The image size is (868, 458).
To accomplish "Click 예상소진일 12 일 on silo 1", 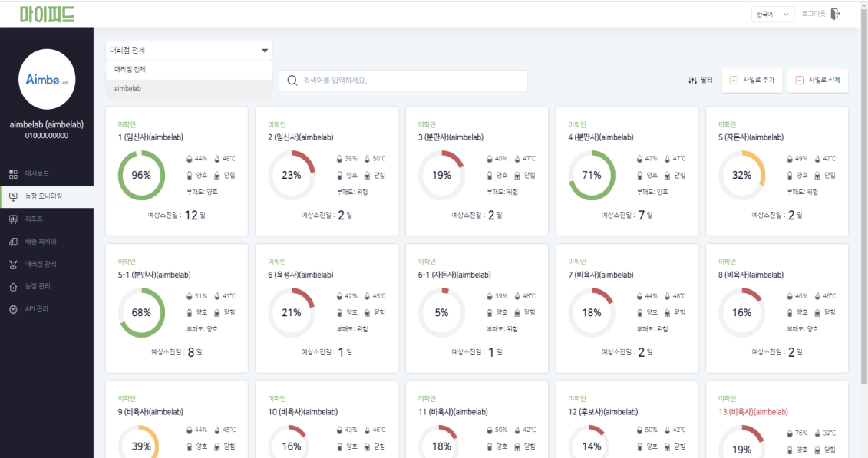I will pyautogui.click(x=176, y=215).
